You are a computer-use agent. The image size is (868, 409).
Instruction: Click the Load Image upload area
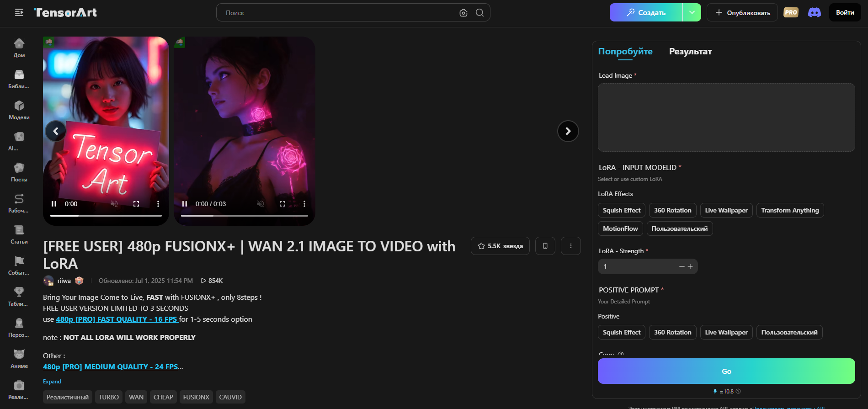point(726,117)
